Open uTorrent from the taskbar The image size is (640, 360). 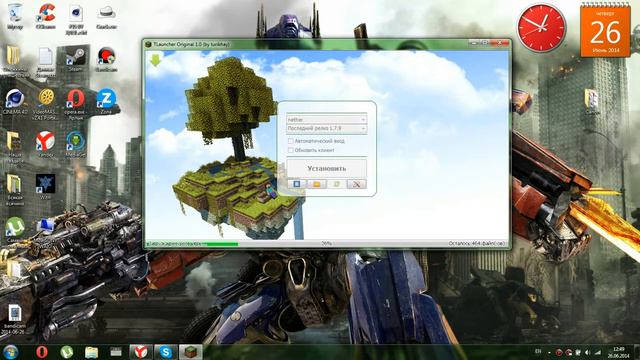(x=67, y=352)
